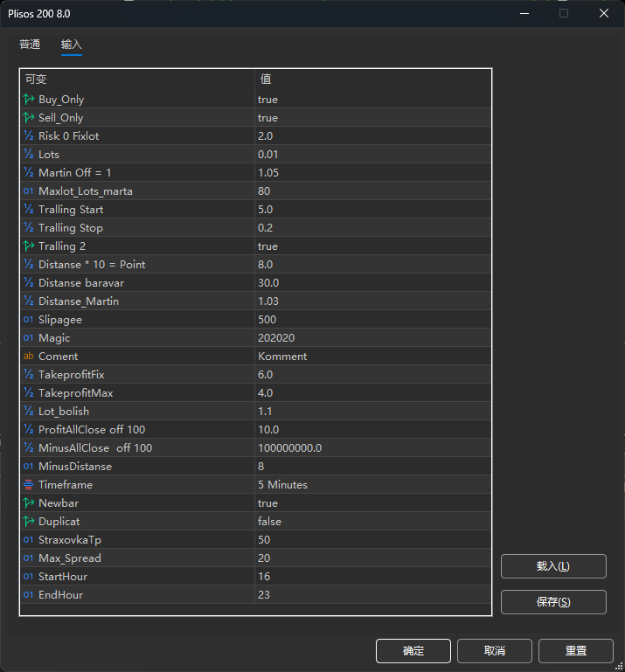Click the 值 column header
The height and width of the screenshot is (672, 625).
tap(266, 80)
